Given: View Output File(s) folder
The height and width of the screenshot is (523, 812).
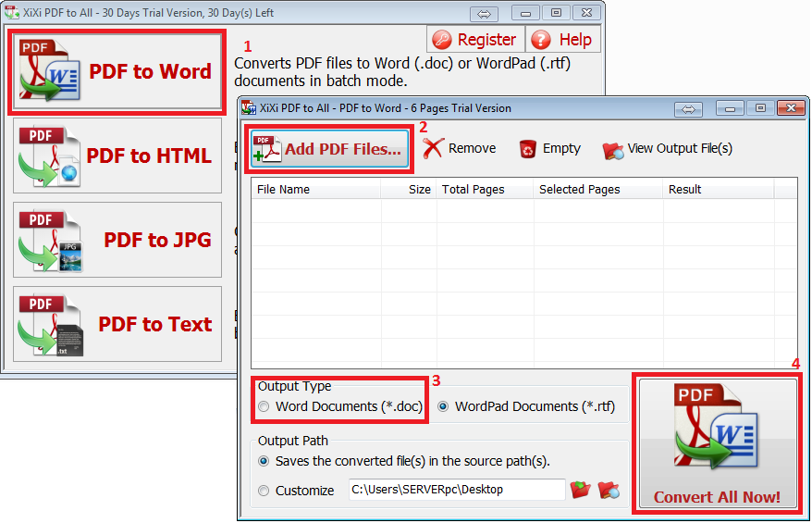Looking at the screenshot, I should pyautogui.click(x=668, y=149).
